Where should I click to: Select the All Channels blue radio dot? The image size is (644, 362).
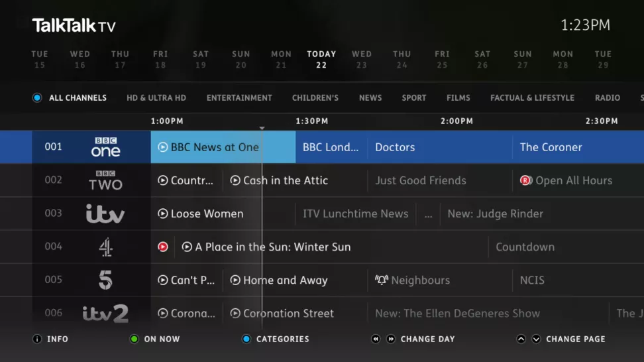[37, 98]
